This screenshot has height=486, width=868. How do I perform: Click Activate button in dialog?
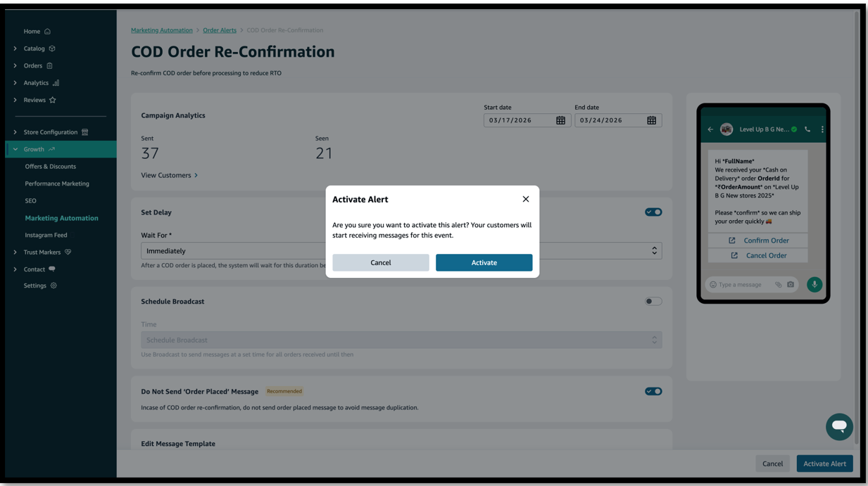coord(484,262)
